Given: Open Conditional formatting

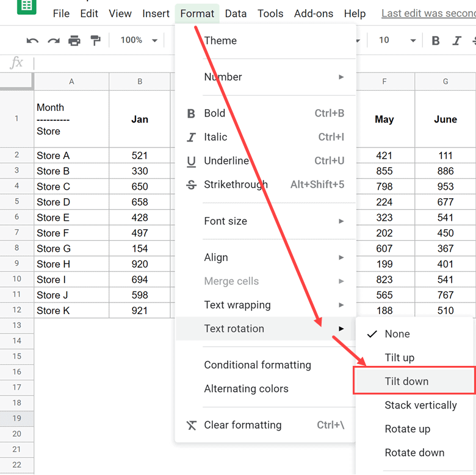Looking at the screenshot, I should (x=265, y=365).
